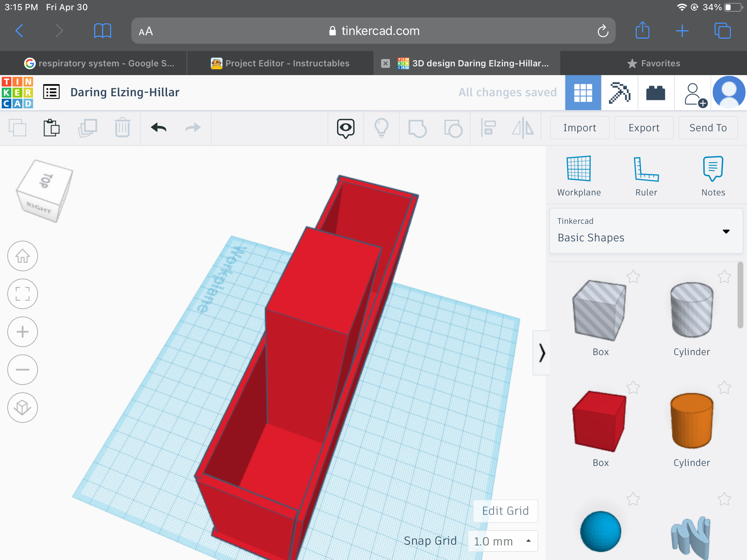Viewport: 747px width, 560px height.
Task: Collapse the shapes panel arrow
Action: coord(542,353)
